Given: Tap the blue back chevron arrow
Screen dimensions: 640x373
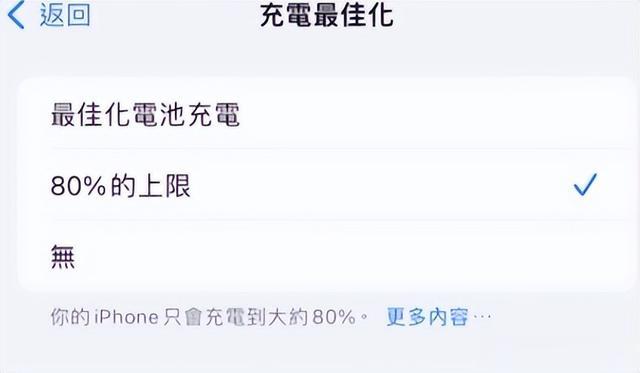Looking at the screenshot, I should coord(16,15).
